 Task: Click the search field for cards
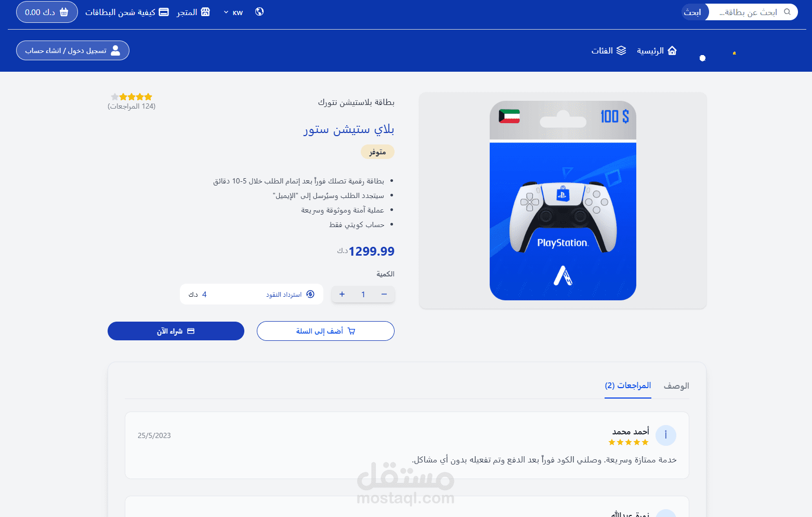(753, 12)
